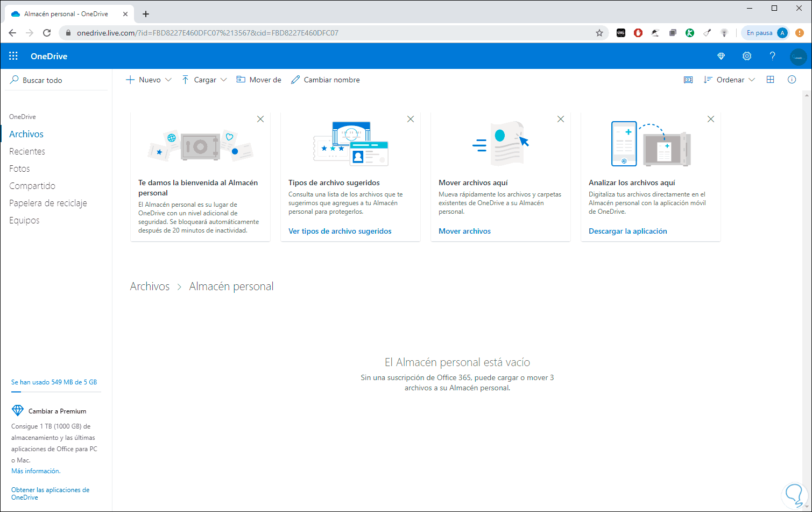Open Papelera de reciclaje
The image size is (812, 512).
(x=48, y=203)
